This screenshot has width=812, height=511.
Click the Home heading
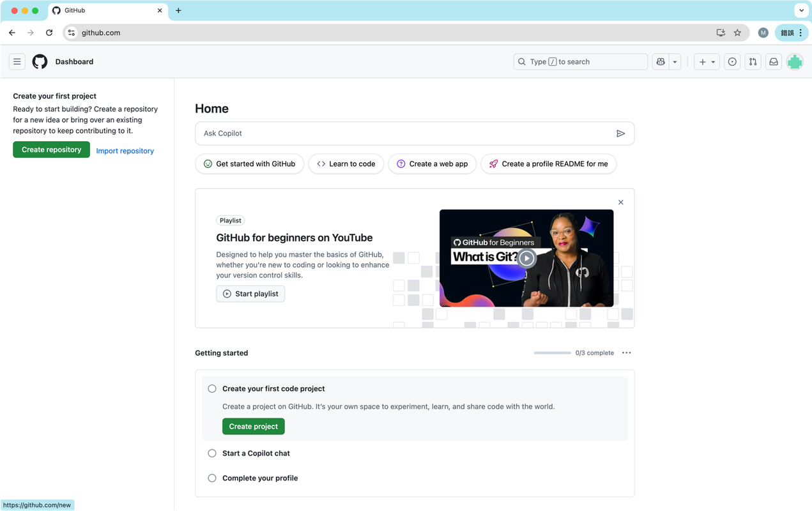coord(211,109)
